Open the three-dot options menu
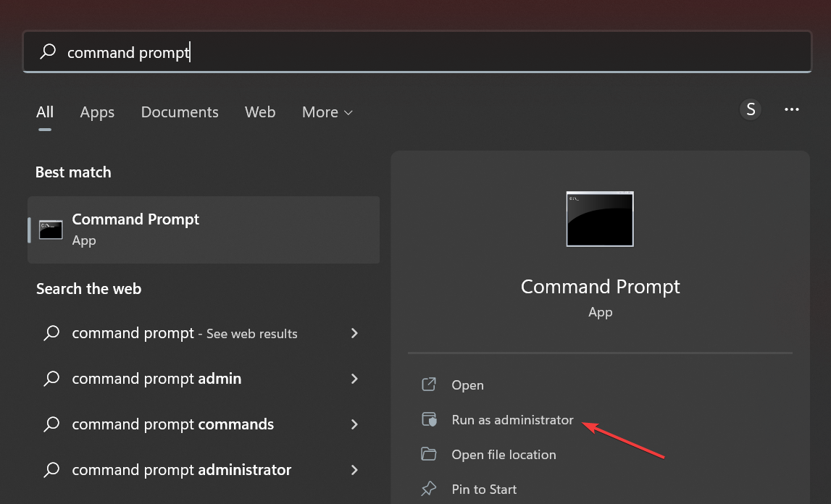This screenshot has width=831, height=504. 792,109
